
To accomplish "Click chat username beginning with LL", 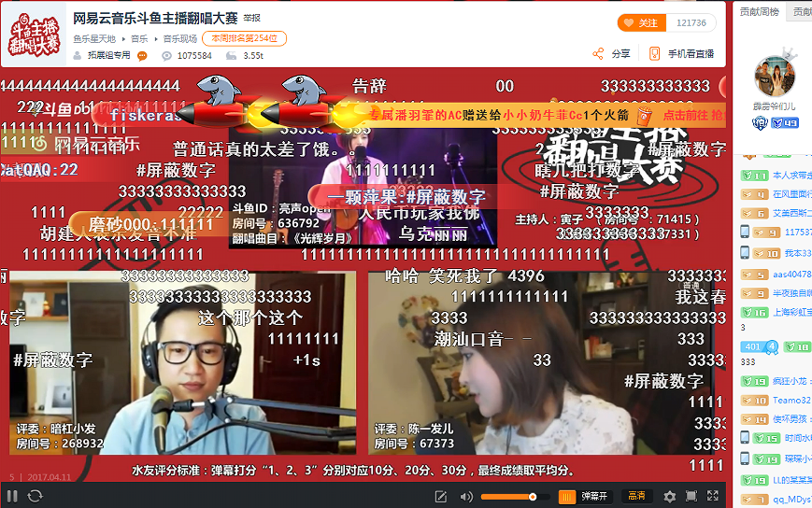I will pos(792,481).
